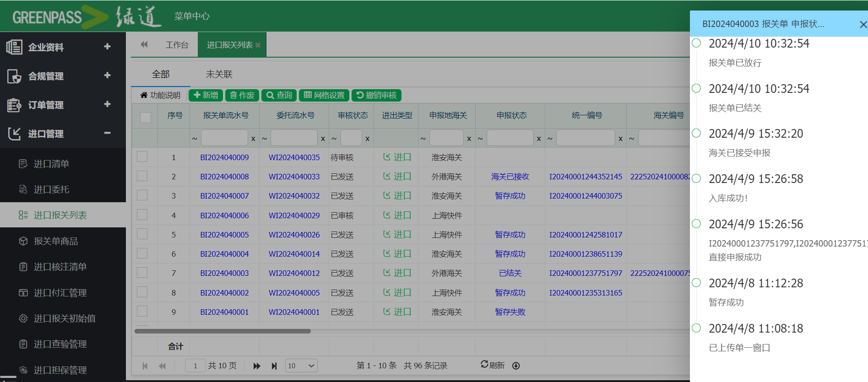
Task: Go to previous page icon
Action: coord(162,366)
